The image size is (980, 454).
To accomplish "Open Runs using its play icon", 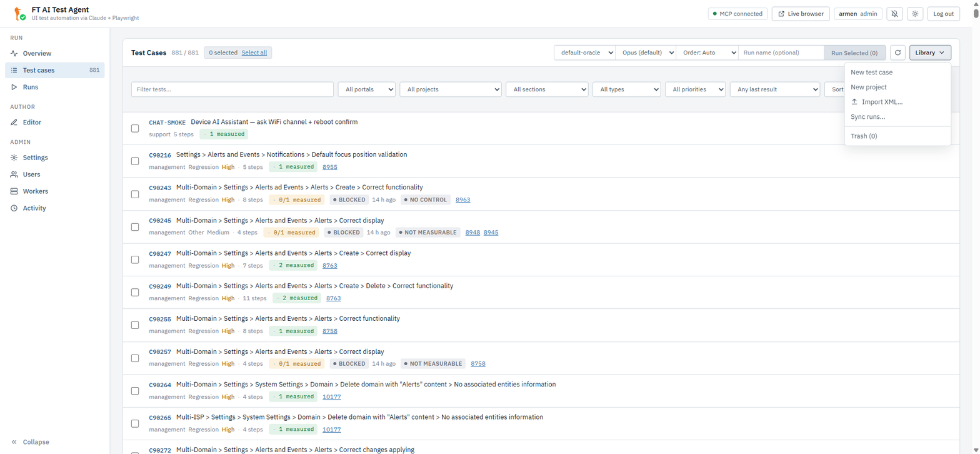I will 14,87.
